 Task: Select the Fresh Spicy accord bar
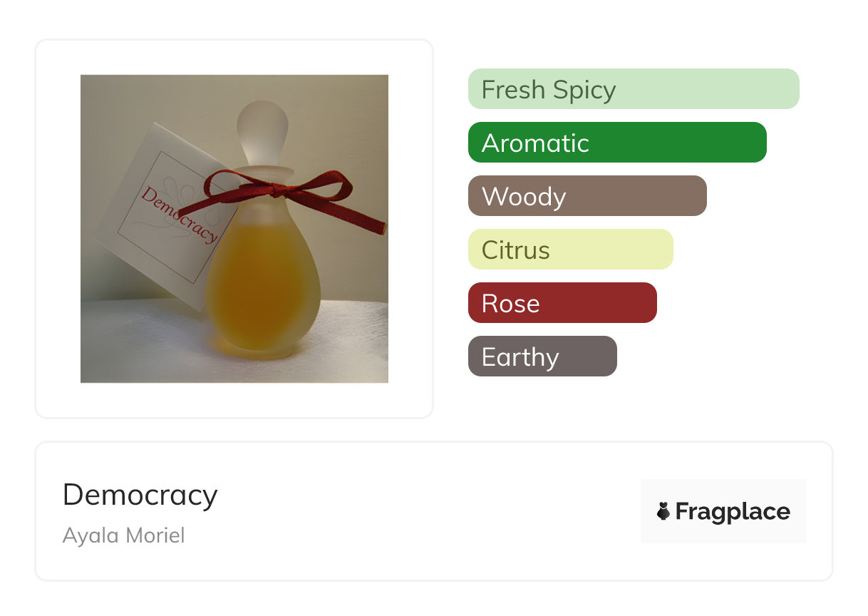633,89
